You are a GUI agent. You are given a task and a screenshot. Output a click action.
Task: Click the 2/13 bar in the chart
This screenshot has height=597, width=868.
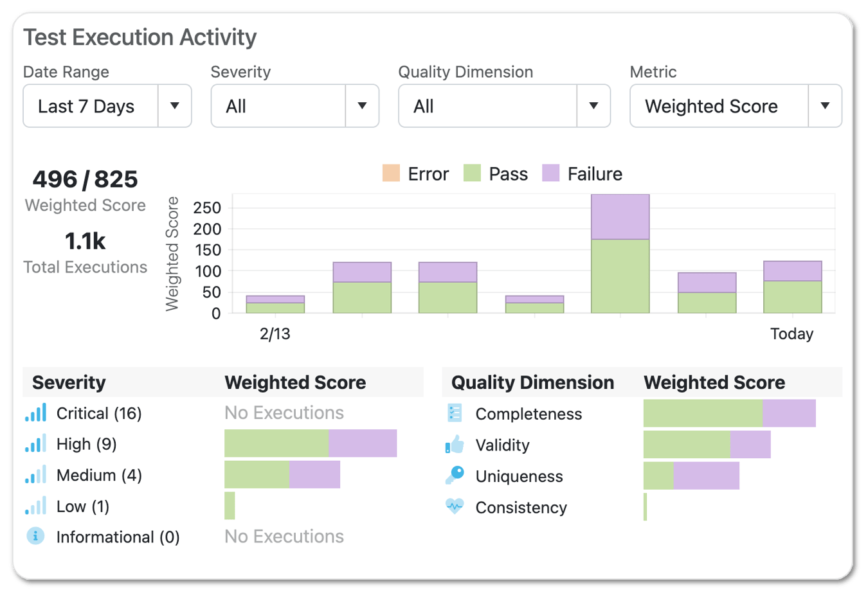pyautogui.click(x=275, y=305)
